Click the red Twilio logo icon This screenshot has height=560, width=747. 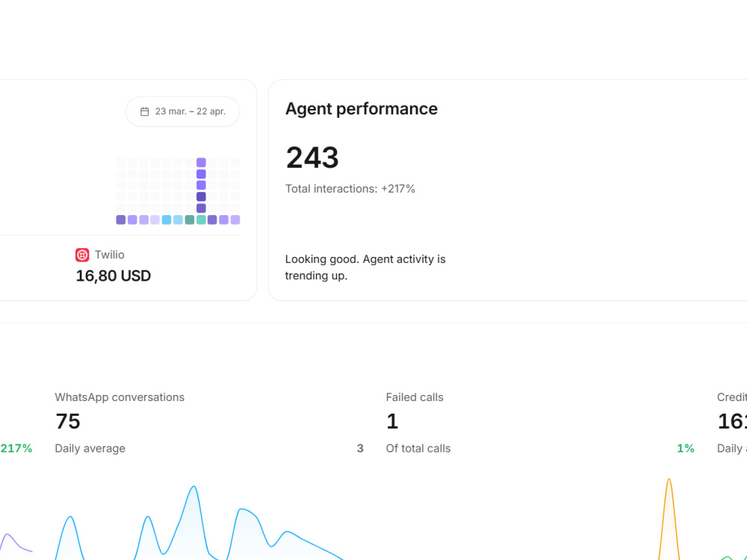[x=82, y=255]
